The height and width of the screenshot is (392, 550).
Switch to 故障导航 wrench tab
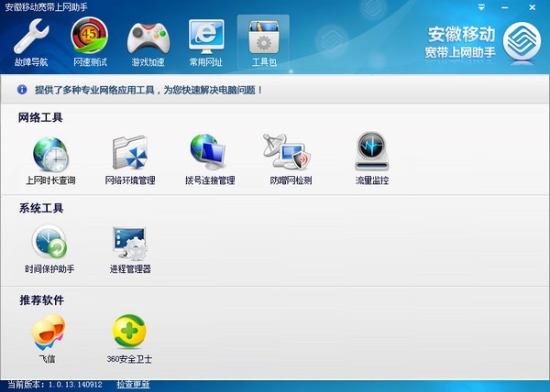tap(31, 43)
